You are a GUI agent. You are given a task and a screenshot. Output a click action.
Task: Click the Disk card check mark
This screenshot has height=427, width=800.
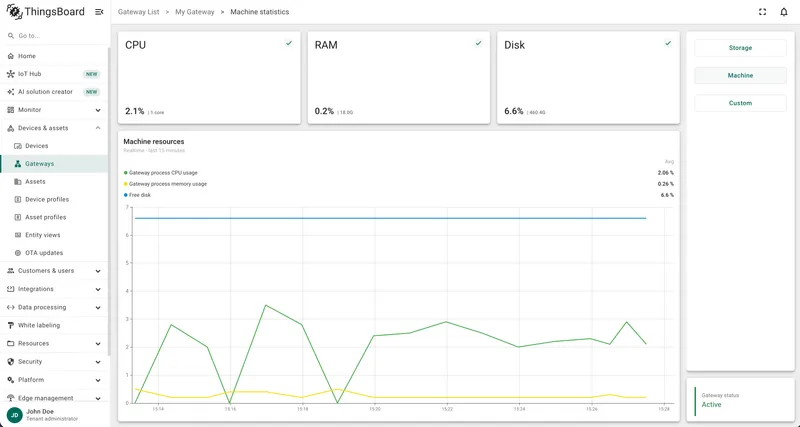(668, 43)
